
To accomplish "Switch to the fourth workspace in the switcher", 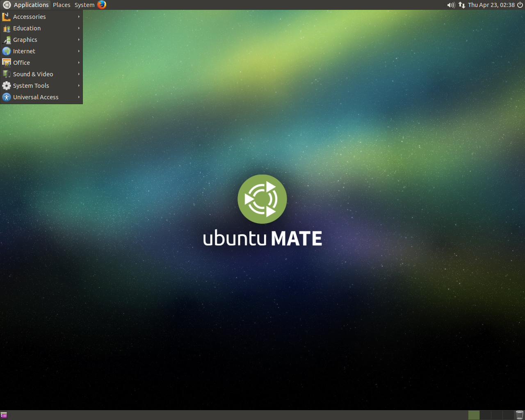I will pyautogui.click(x=508, y=415).
